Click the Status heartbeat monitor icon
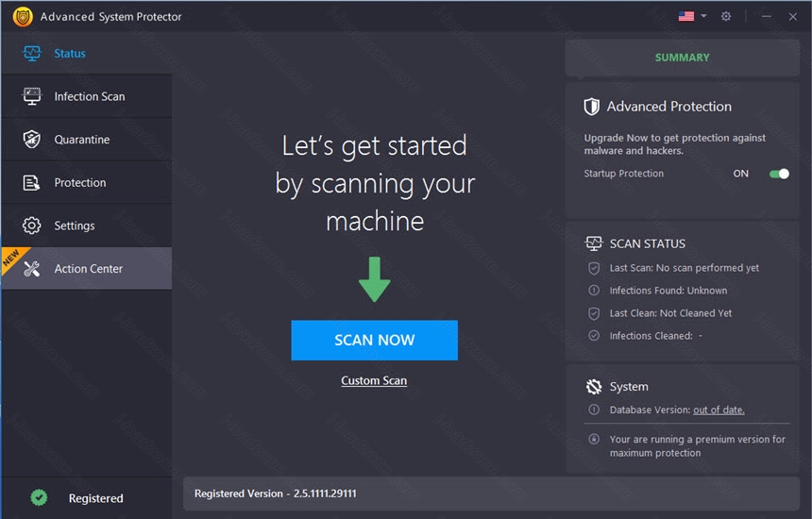Screen dimensions: 812x519 click(x=31, y=53)
